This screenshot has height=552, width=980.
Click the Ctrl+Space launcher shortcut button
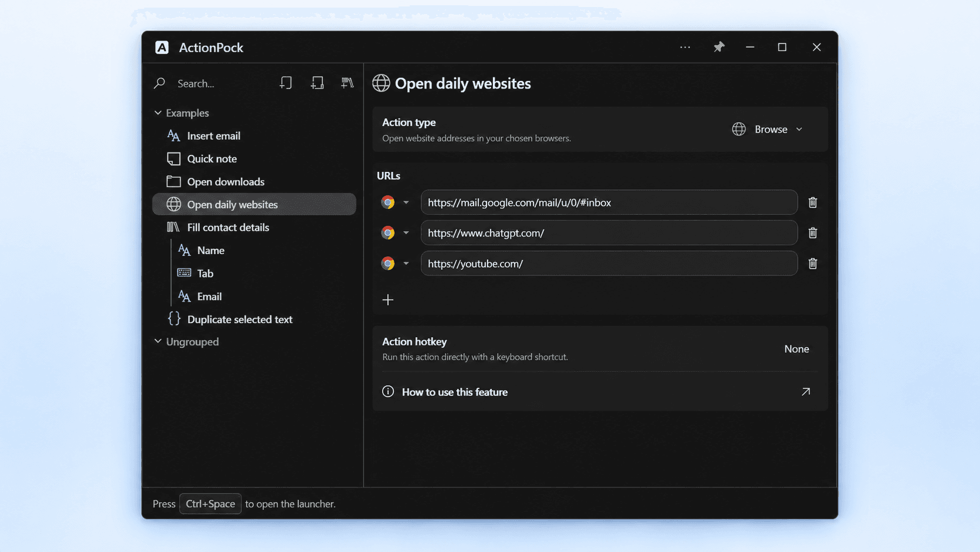[x=210, y=504]
